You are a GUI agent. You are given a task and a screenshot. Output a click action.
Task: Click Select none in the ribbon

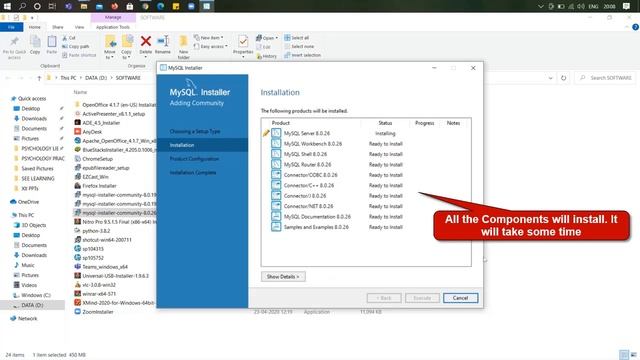click(299, 46)
